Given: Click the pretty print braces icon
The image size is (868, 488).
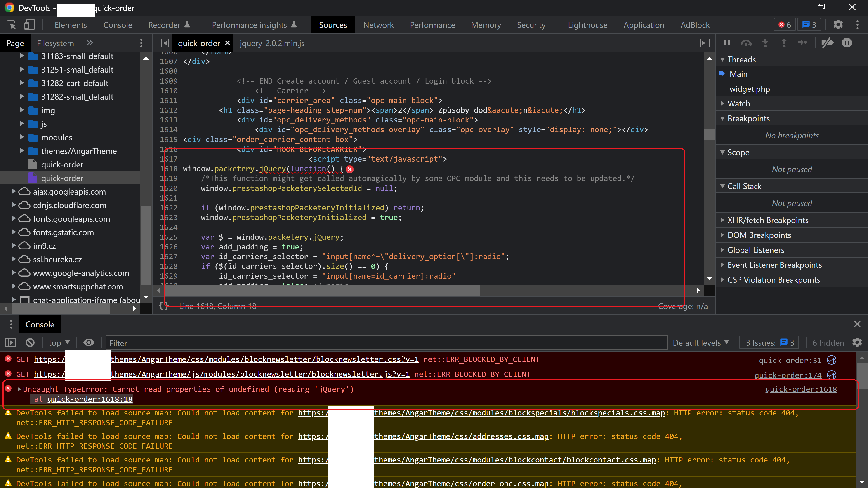Looking at the screenshot, I should click(163, 306).
